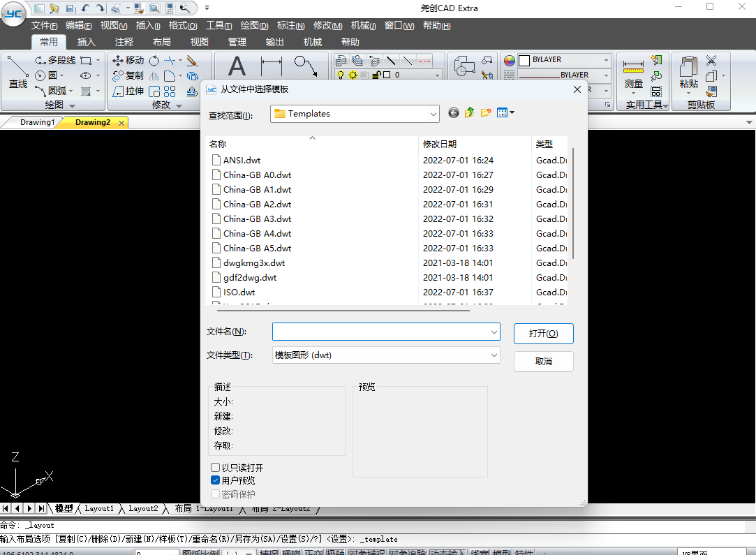Image resolution: width=756 pixels, height=555 pixels.
Task: Select the Mirror tool icon
Action: (154, 76)
